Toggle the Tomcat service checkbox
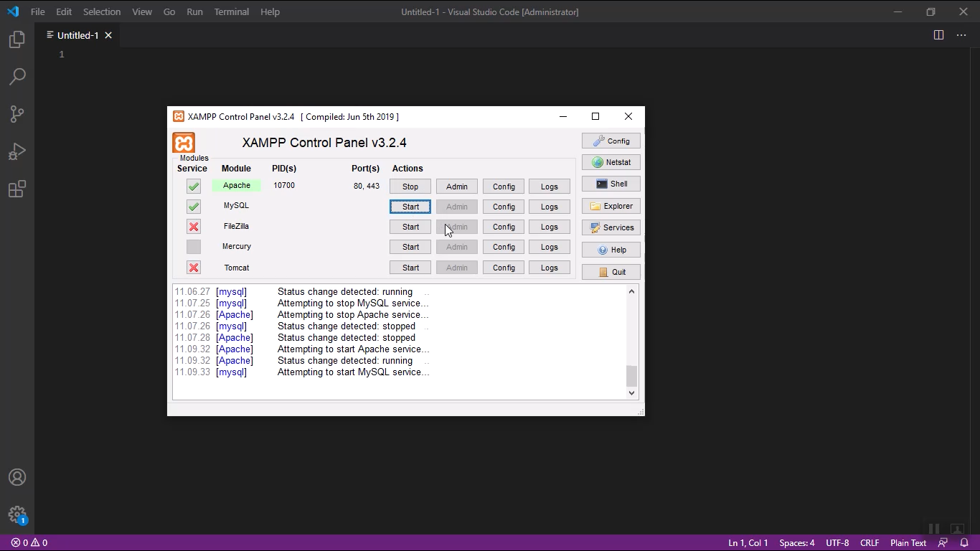This screenshot has width=980, height=551. [194, 268]
